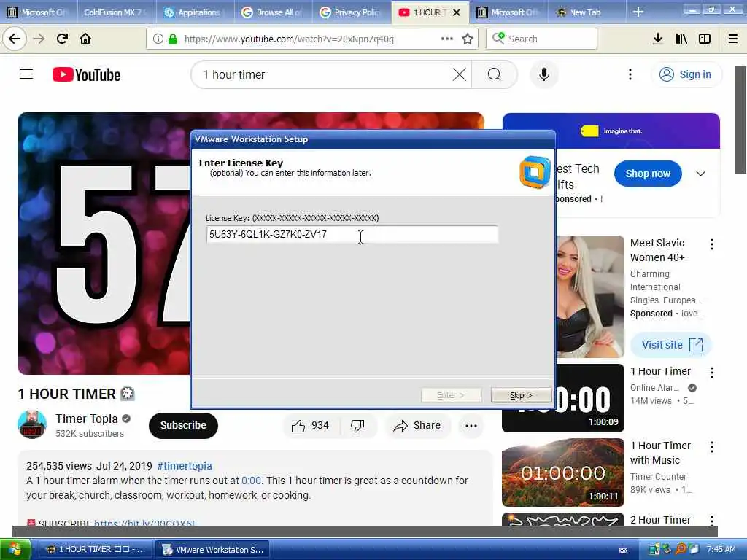Open 1 Hour Timer with Music thumbnail
The image size is (747, 560).
click(563, 472)
